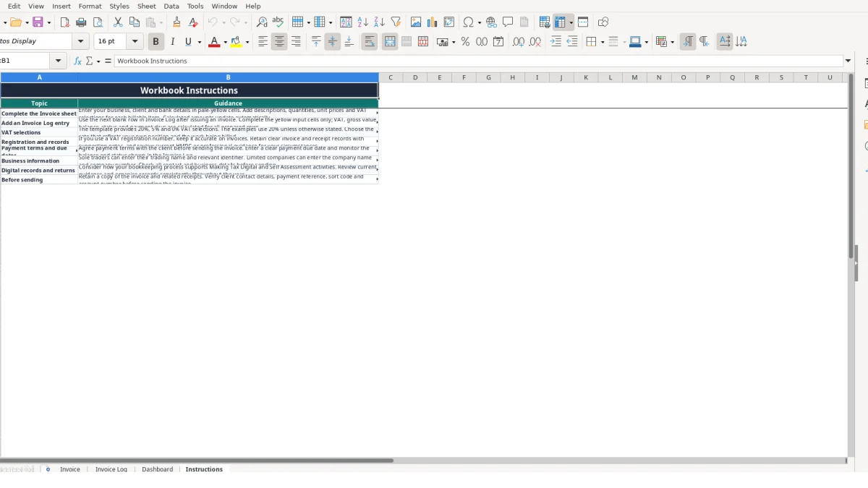Open the special character dropdown arrow
This screenshot has width=868, height=488.
[479, 22]
